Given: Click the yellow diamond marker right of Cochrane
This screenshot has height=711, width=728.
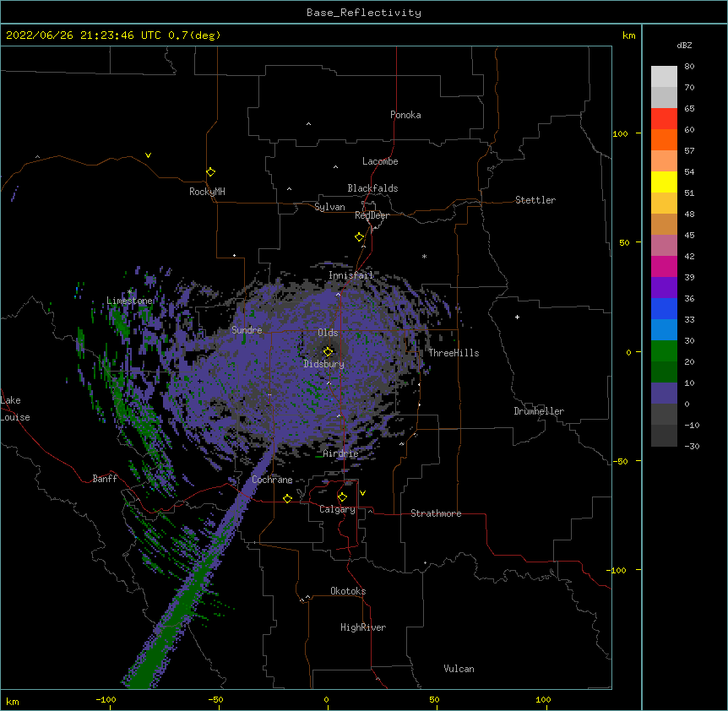Looking at the screenshot, I should coord(287,498).
